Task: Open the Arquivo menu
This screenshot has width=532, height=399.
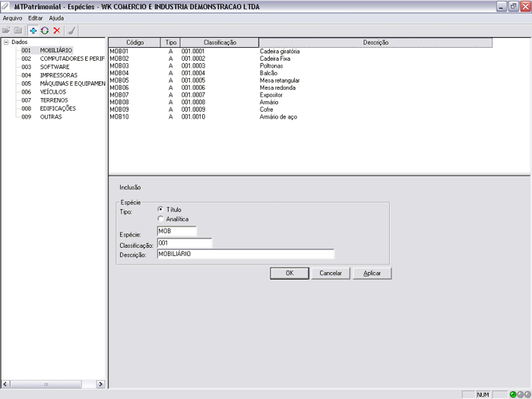Action: pyautogui.click(x=13, y=17)
